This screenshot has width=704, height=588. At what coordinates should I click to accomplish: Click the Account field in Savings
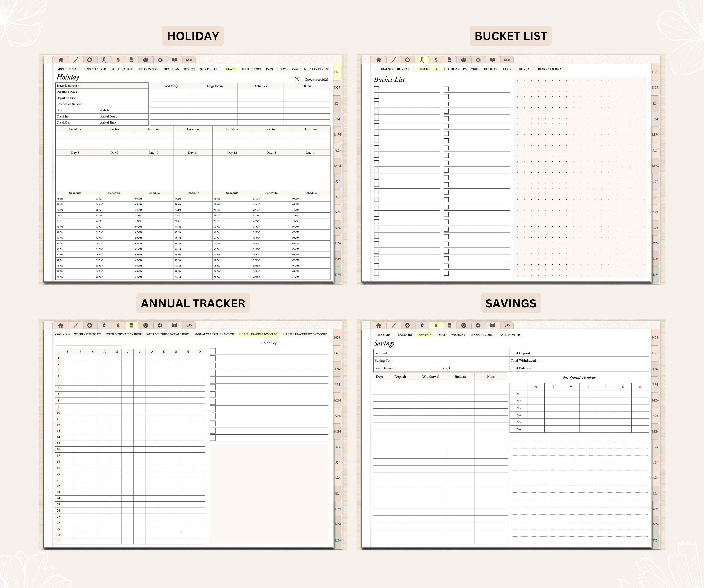coord(474,353)
